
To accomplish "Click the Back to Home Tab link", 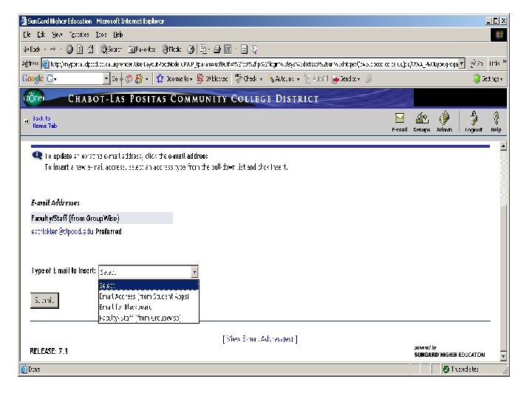I will (x=44, y=122).
